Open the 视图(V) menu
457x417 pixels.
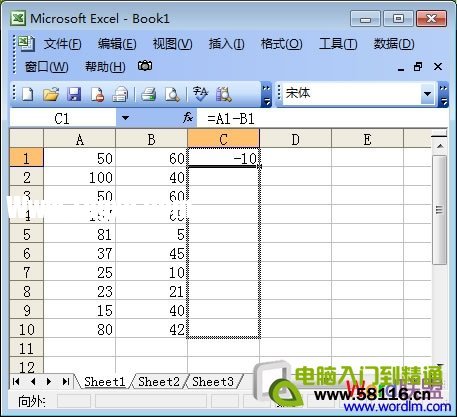point(172,44)
